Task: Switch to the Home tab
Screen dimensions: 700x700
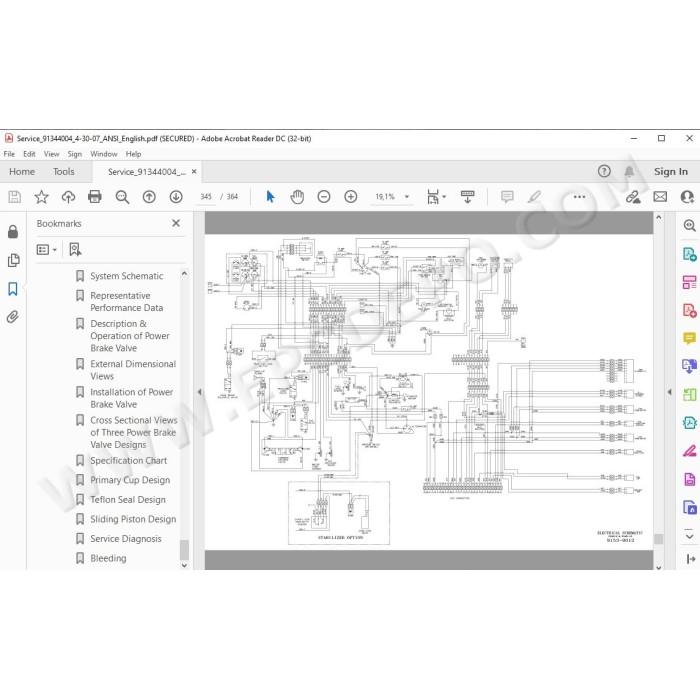Action: pyautogui.click(x=22, y=171)
